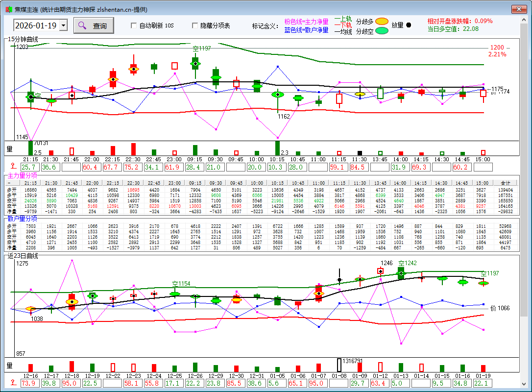Click the red person icon beside the 15-minute values
This screenshot has height=392, width=532.
(x=13, y=166)
